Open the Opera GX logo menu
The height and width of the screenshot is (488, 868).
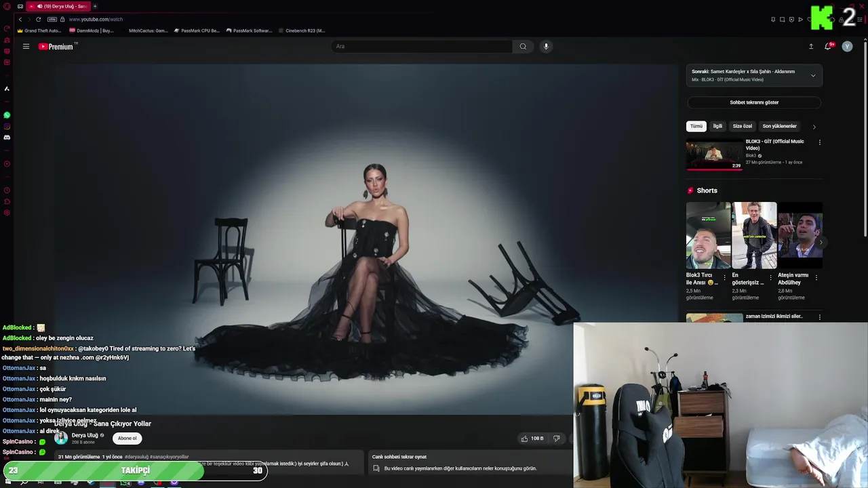point(7,6)
